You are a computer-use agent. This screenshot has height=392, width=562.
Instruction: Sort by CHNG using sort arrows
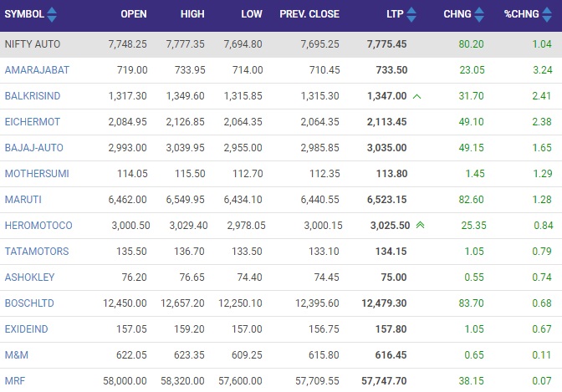click(479, 14)
